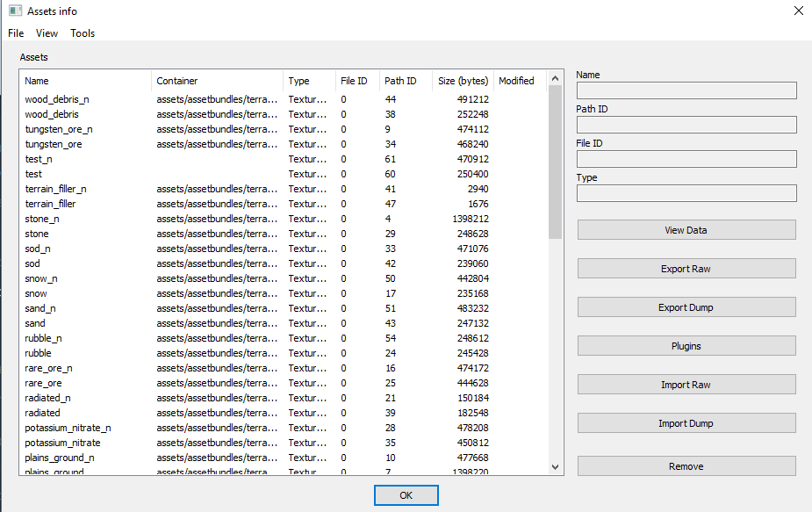812x512 pixels.
Task: Click the Path ID input field
Action: point(686,125)
